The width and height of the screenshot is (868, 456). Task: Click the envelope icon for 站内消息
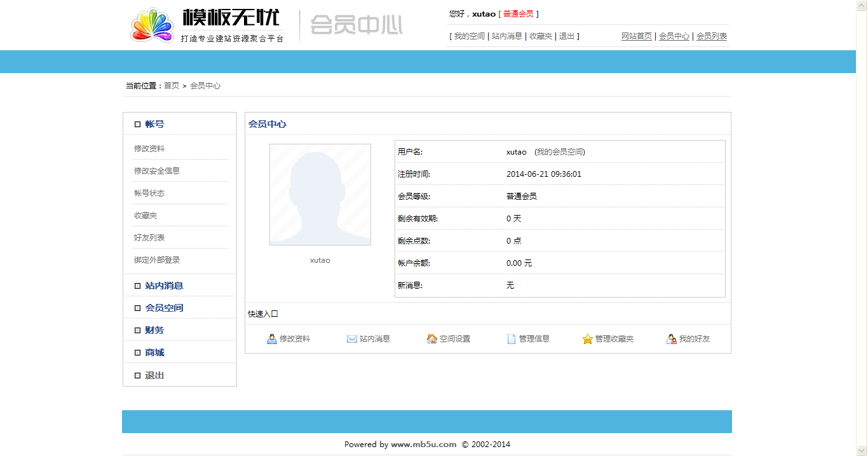coord(351,339)
